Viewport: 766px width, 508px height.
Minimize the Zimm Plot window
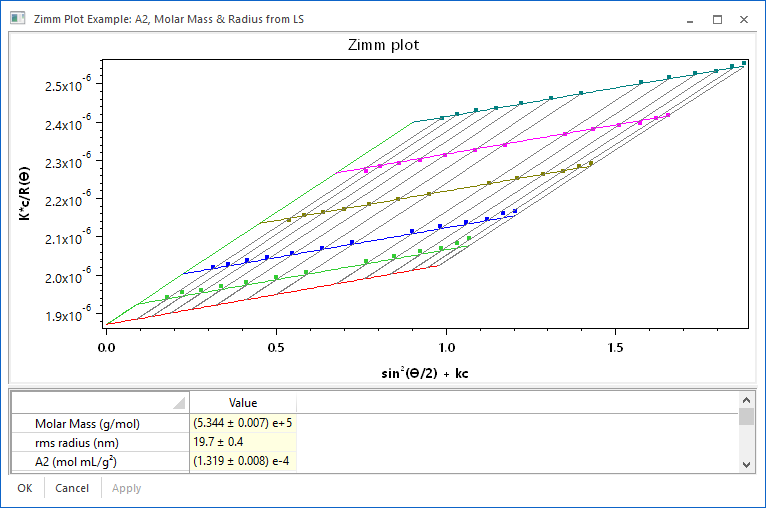pyautogui.click(x=690, y=19)
